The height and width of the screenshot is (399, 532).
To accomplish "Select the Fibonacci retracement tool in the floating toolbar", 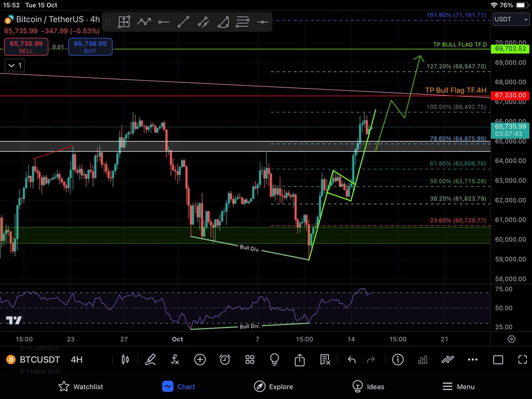I will click(243, 21).
